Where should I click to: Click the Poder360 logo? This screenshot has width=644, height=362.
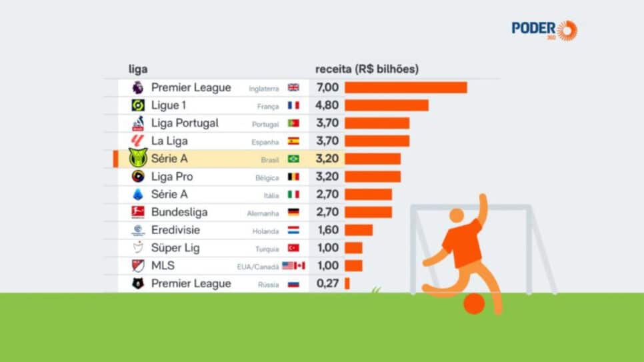pyautogui.click(x=545, y=30)
